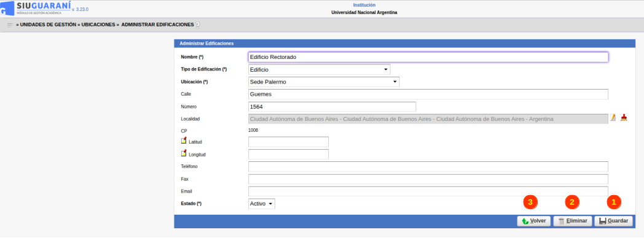Viewport: 644px width, 238px height.
Task: Click the empty Longitud input field
Action: point(288,155)
